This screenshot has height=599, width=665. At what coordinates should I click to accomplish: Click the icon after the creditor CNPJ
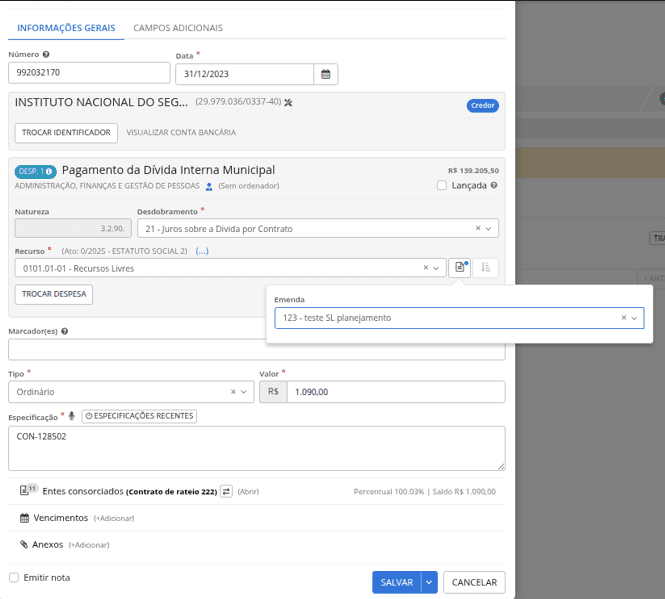pos(289,102)
